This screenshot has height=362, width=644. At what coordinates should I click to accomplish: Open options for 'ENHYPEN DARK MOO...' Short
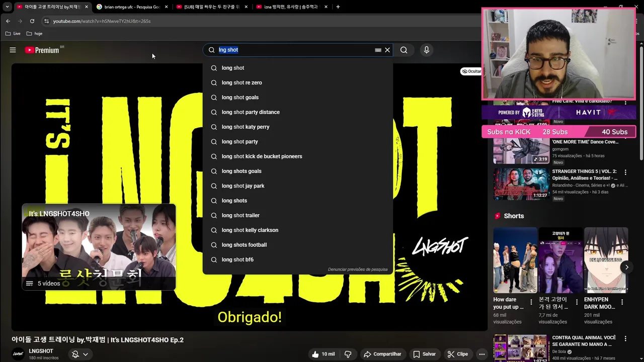622,302
